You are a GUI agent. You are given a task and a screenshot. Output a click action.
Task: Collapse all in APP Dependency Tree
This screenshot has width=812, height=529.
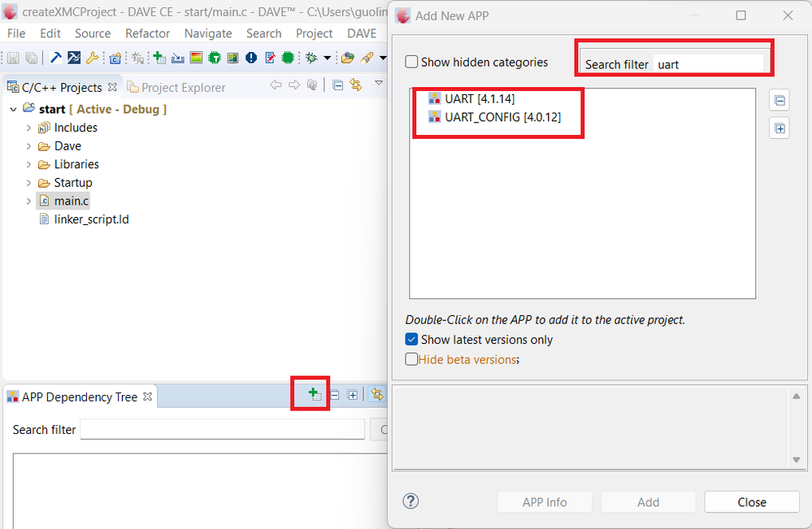point(335,395)
